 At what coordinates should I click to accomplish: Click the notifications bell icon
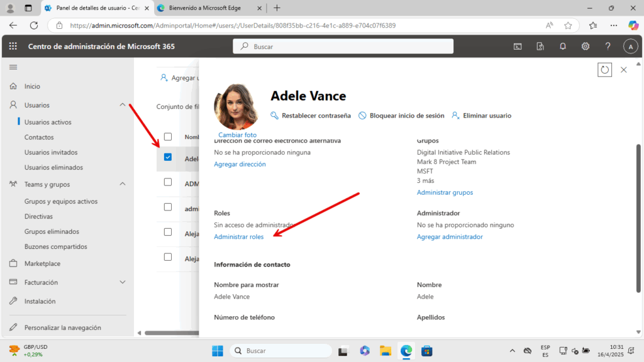click(x=563, y=47)
